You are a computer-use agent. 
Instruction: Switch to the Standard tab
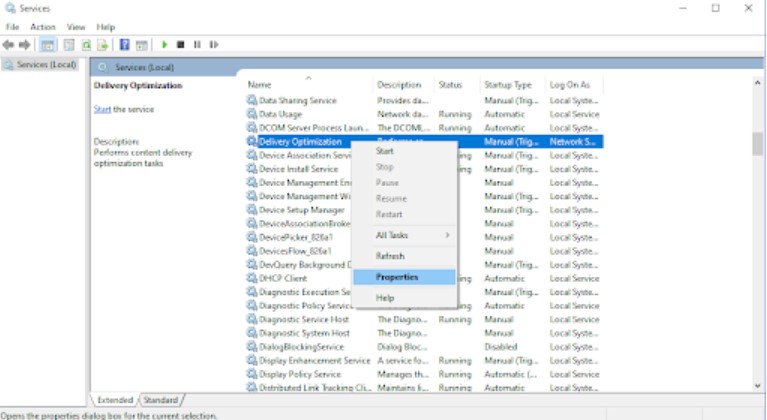(161, 400)
